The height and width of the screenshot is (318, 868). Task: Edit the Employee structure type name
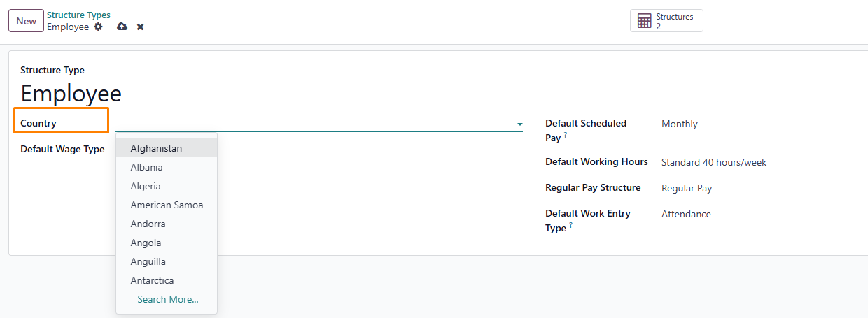[71, 94]
